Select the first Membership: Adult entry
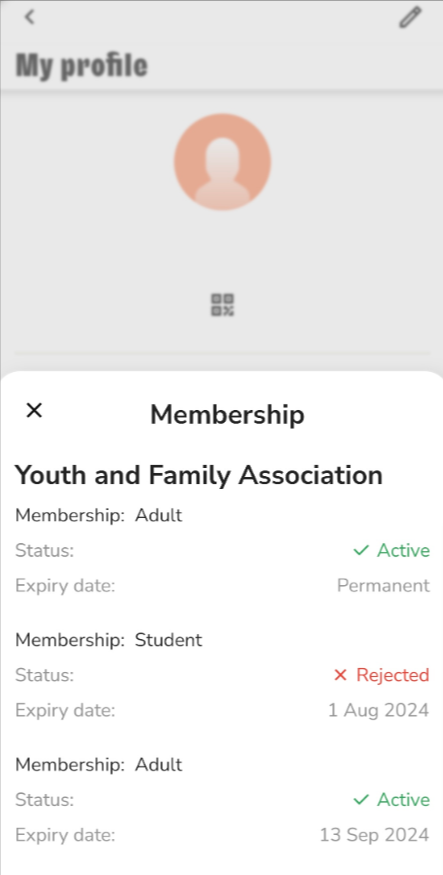The image size is (443, 875). point(99,515)
